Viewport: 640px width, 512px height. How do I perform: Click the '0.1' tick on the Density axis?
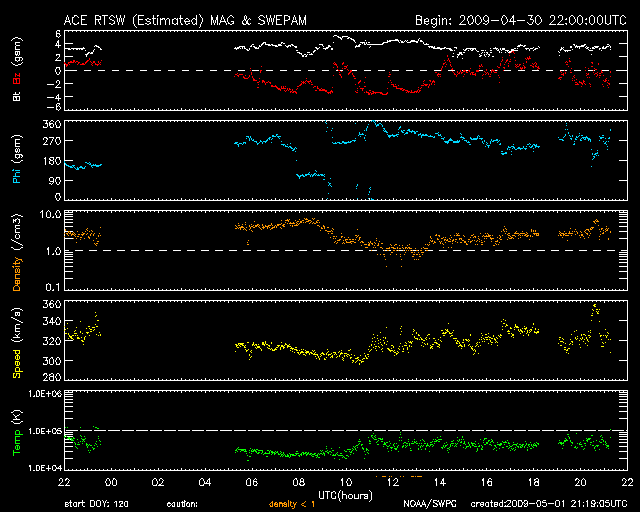pos(53,287)
